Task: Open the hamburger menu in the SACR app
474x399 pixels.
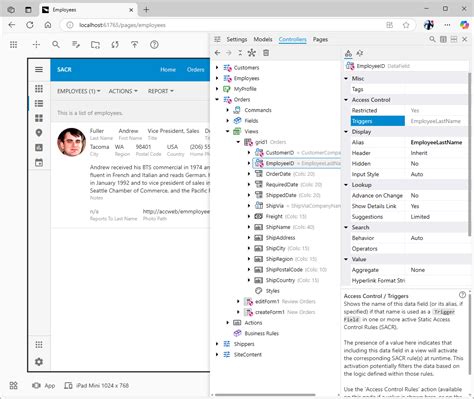Action: click(x=39, y=69)
